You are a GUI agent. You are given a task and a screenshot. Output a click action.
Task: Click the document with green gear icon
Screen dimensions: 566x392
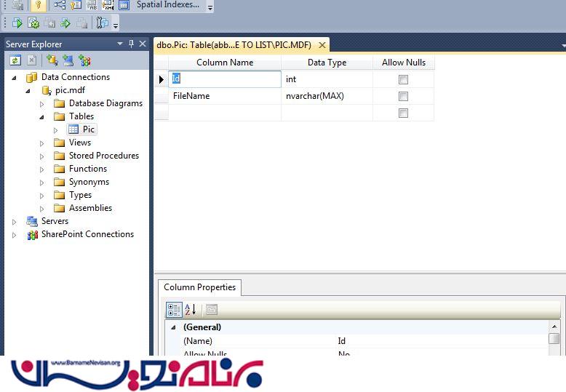pyautogui.click(x=33, y=23)
